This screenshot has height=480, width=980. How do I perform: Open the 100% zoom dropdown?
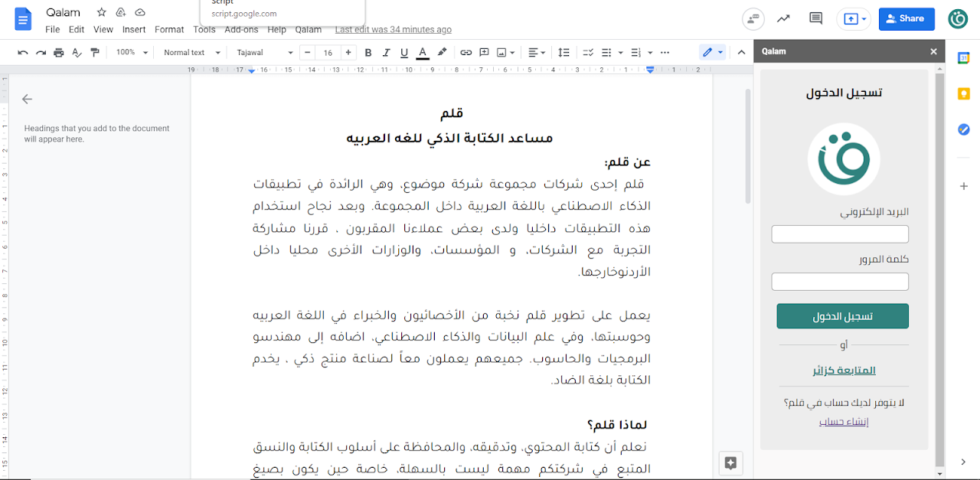pyautogui.click(x=130, y=53)
